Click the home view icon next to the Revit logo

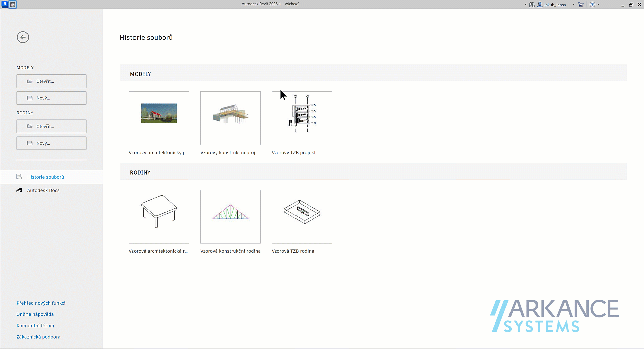12,4
